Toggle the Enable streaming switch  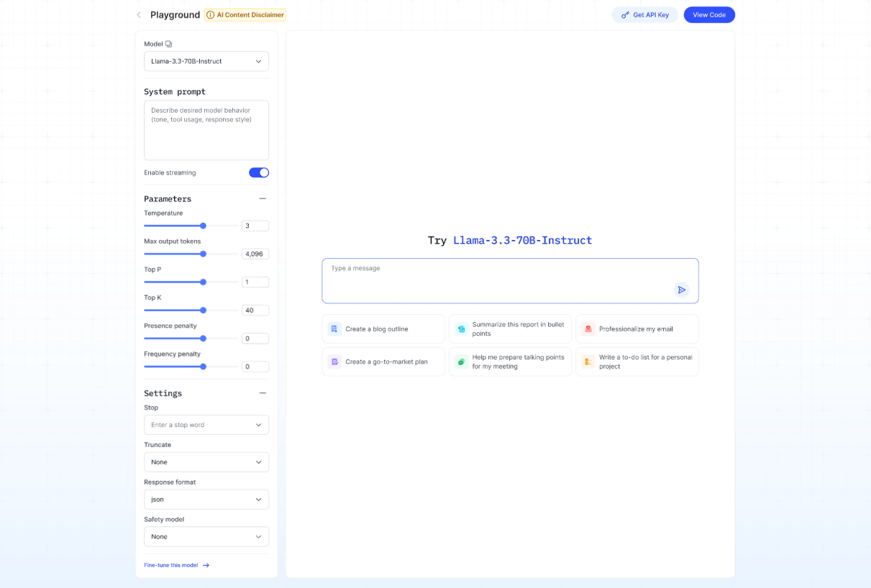point(259,173)
